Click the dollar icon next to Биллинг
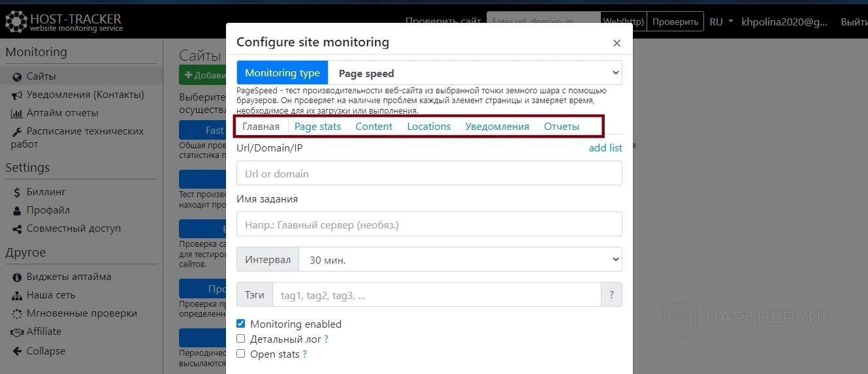Image resolution: width=868 pixels, height=374 pixels. coord(17,193)
